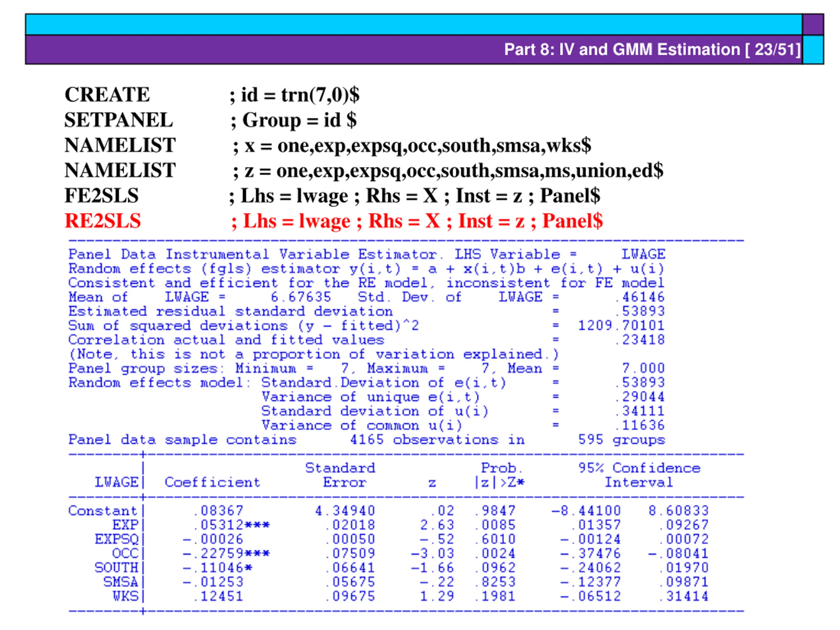Click the NAMELIST line defining z
This screenshot has height=630, width=840.
click(364, 171)
